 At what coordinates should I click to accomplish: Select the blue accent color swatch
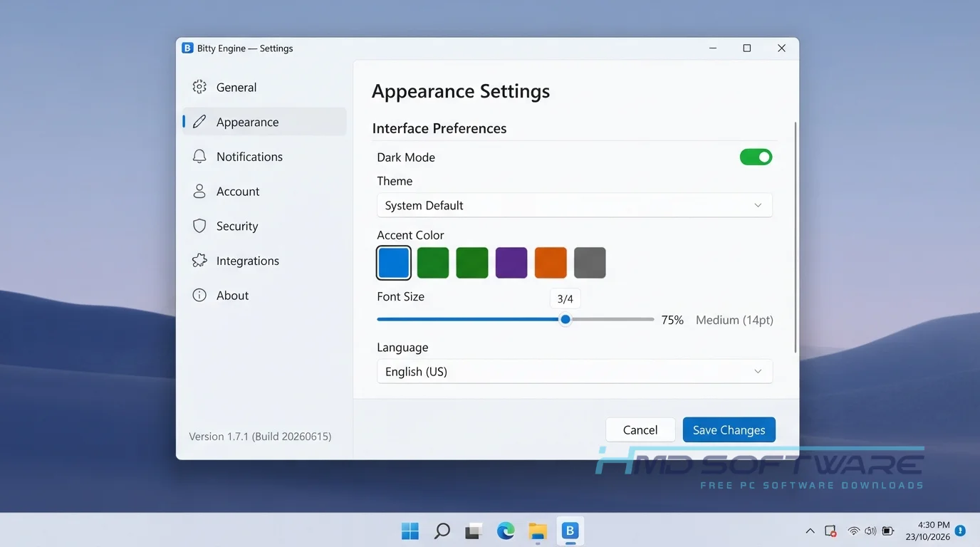[x=394, y=263]
